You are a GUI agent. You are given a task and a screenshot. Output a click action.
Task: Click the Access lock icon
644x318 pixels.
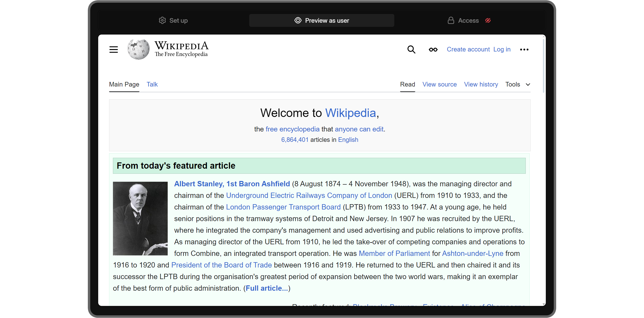click(x=451, y=21)
